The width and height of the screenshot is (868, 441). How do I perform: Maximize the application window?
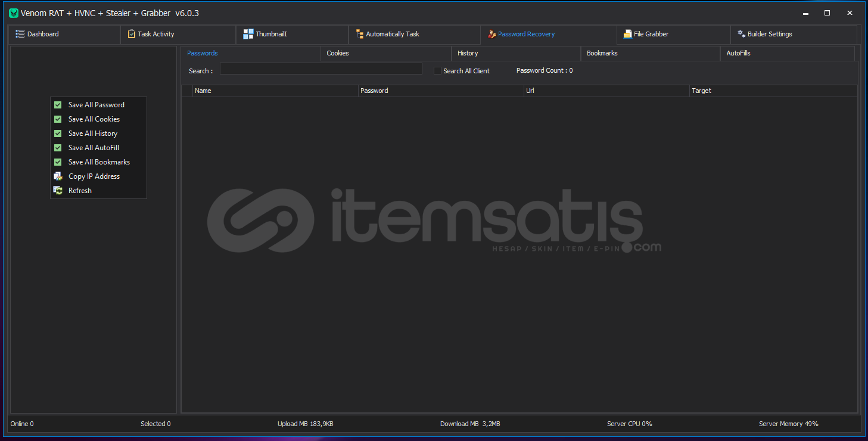point(827,13)
